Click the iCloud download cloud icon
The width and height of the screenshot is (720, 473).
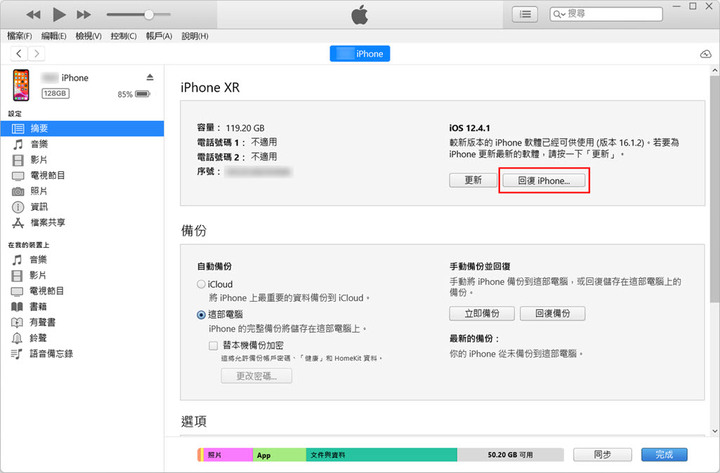point(706,54)
